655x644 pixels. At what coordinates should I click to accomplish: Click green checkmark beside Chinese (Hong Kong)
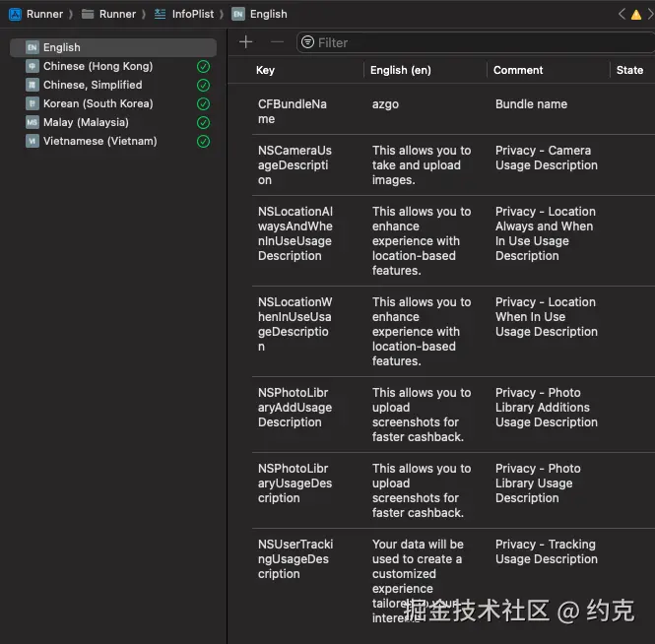(204, 66)
